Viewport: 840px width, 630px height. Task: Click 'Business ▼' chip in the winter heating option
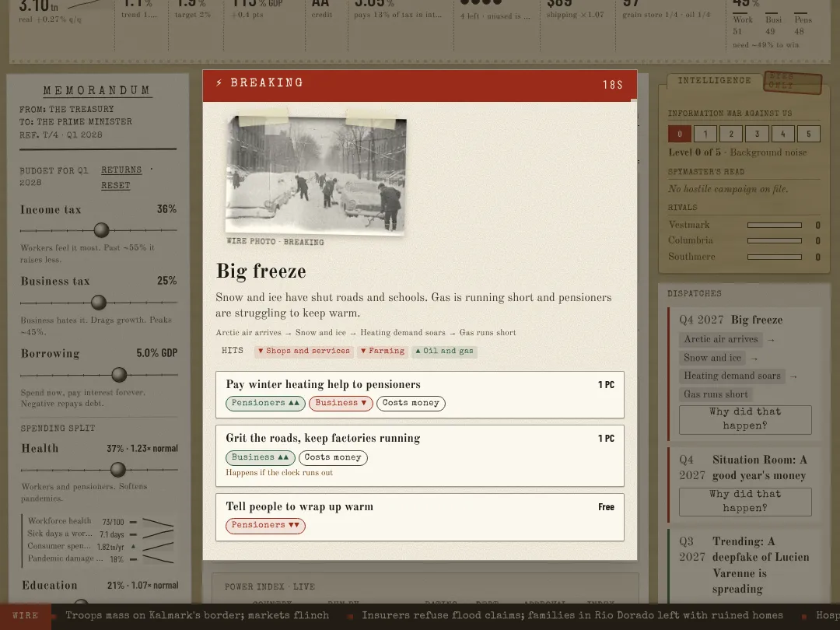tap(341, 403)
